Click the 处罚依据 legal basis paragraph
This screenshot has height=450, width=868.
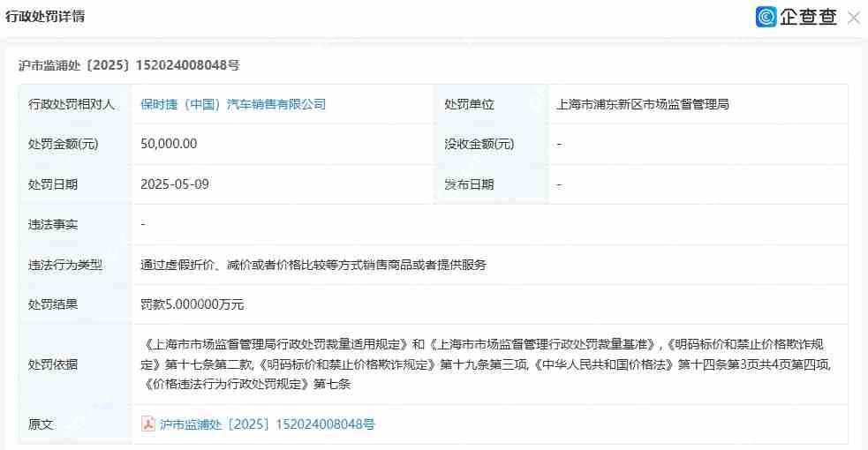click(x=486, y=364)
